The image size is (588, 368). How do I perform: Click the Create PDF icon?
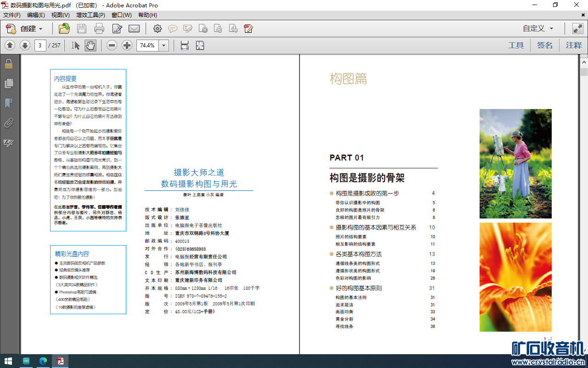11,29
